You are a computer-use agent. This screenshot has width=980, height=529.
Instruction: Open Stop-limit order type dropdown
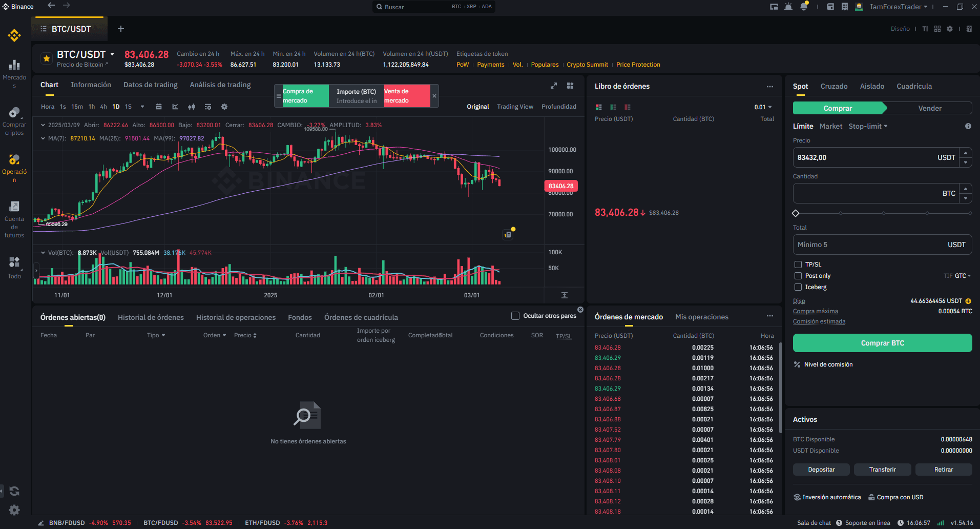(x=868, y=126)
